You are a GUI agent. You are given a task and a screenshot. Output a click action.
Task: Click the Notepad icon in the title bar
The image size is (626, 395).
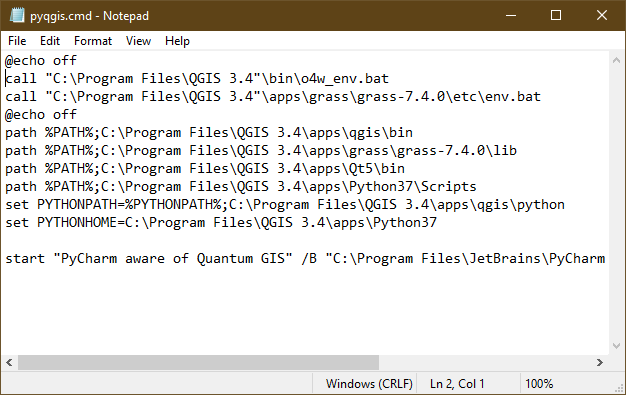(17, 16)
